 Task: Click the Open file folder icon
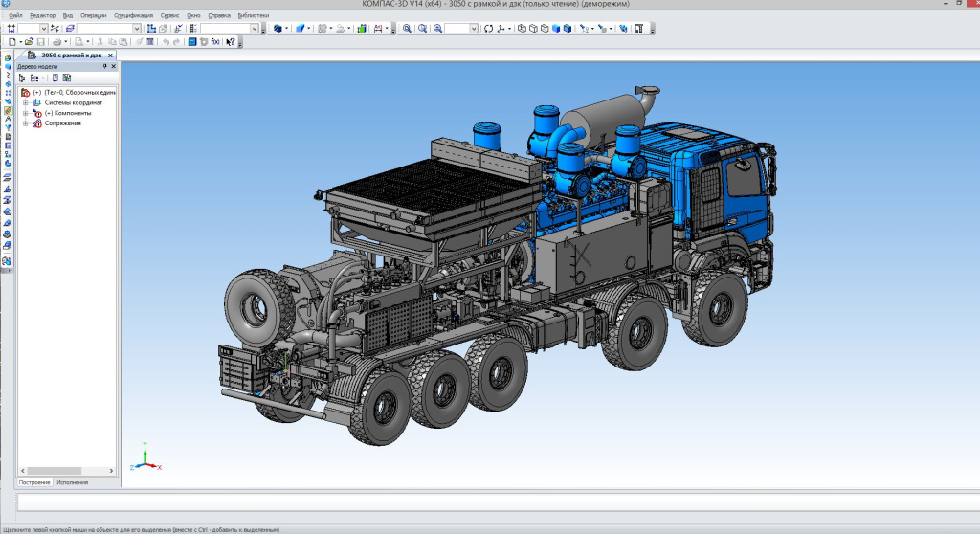[x=30, y=42]
